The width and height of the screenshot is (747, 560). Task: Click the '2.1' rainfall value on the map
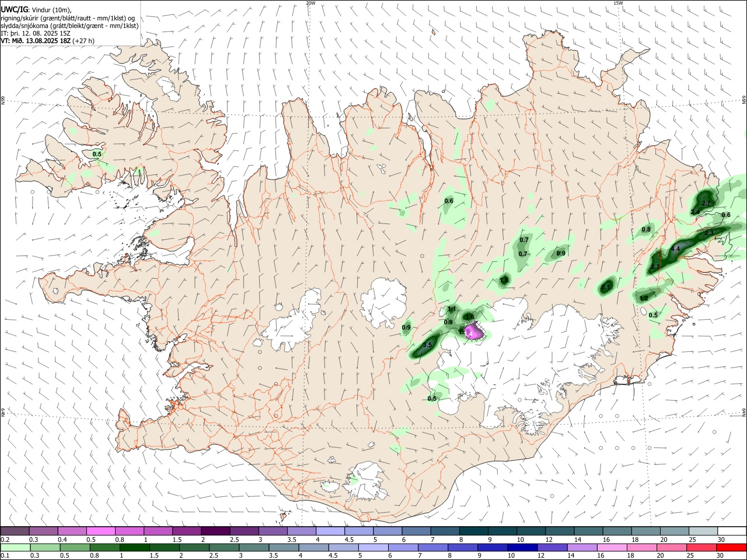(606, 287)
